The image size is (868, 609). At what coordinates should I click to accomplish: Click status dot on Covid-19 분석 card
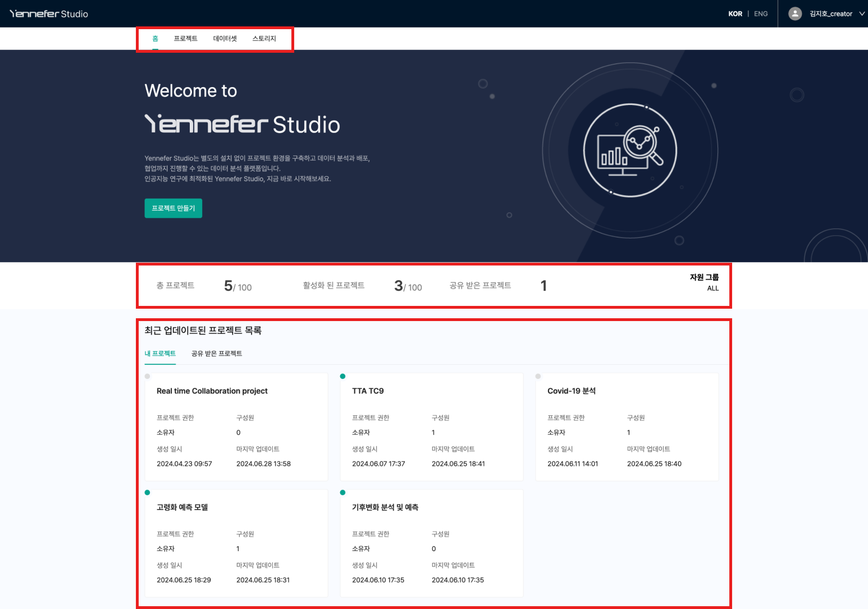tap(538, 376)
